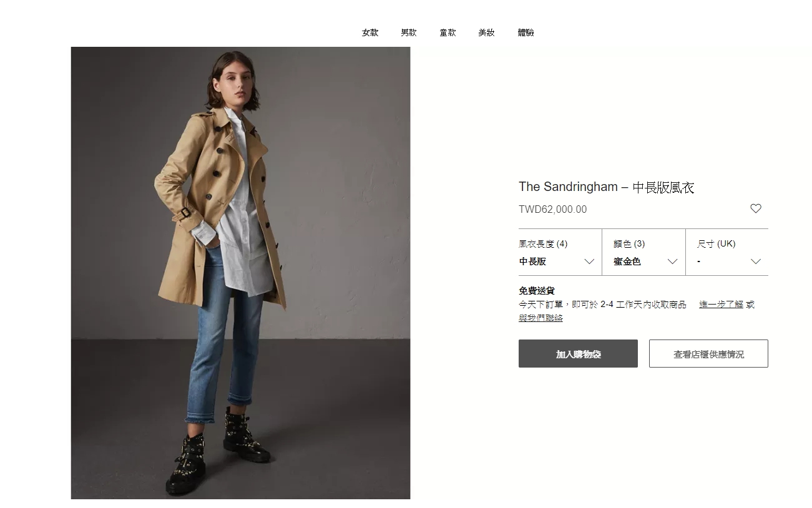Open the 與我們聯絡 link

pyautogui.click(x=541, y=318)
